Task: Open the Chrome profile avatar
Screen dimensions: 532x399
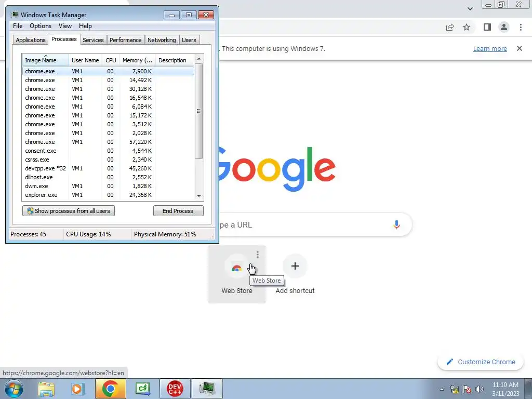Action: pos(504,27)
